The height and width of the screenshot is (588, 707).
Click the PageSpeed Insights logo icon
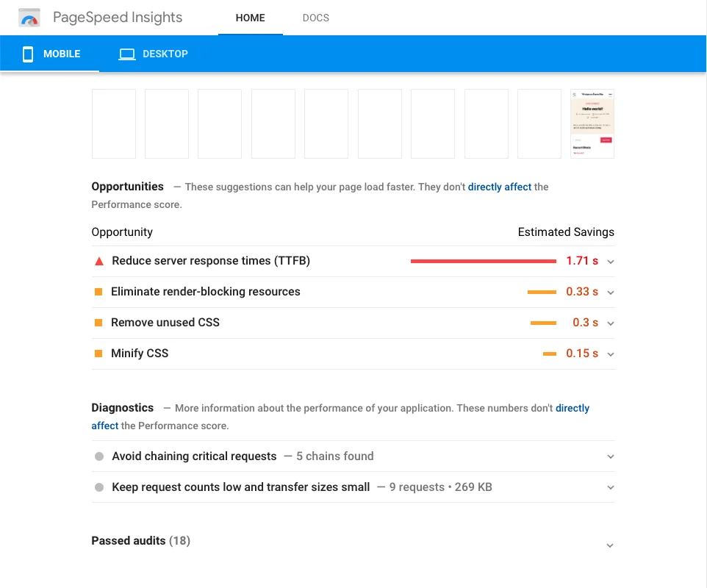point(29,18)
